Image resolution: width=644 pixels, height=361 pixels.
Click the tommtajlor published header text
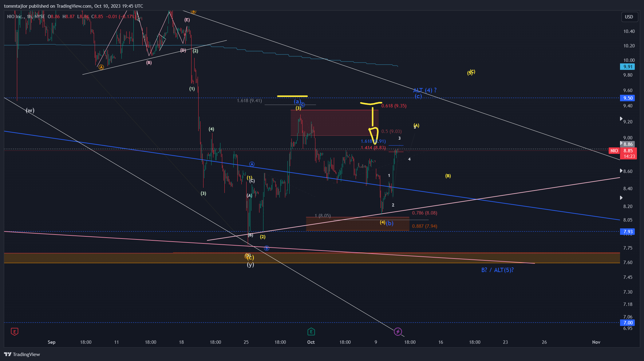point(73,6)
